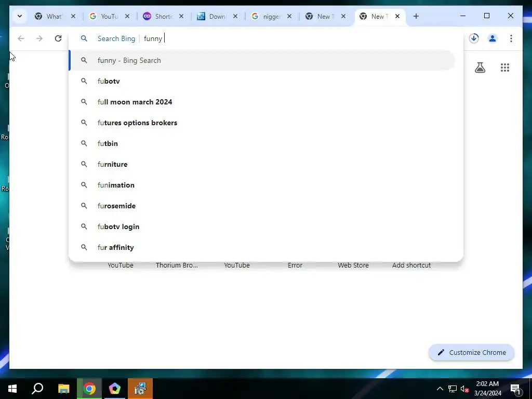Open the downloads icon in toolbar
Viewport: 532px width, 399px height.
(474, 38)
